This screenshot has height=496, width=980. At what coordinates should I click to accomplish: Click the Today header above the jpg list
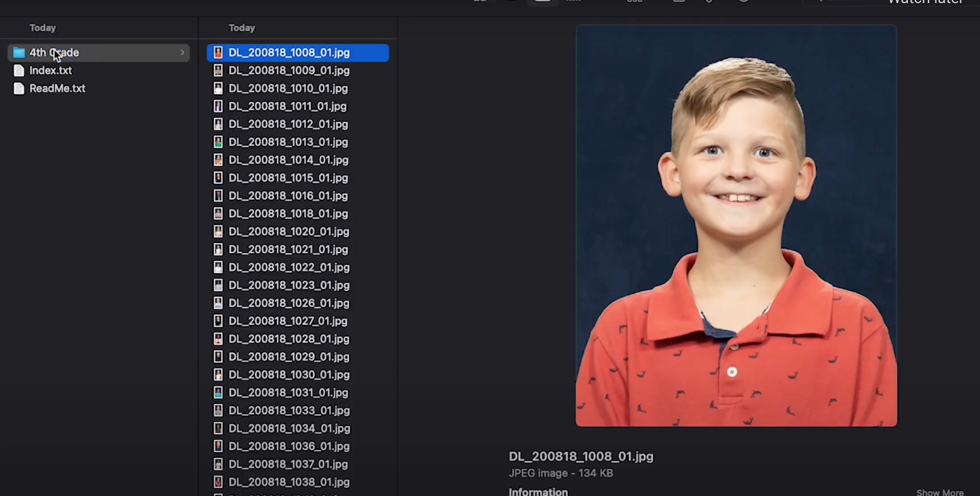point(241,28)
